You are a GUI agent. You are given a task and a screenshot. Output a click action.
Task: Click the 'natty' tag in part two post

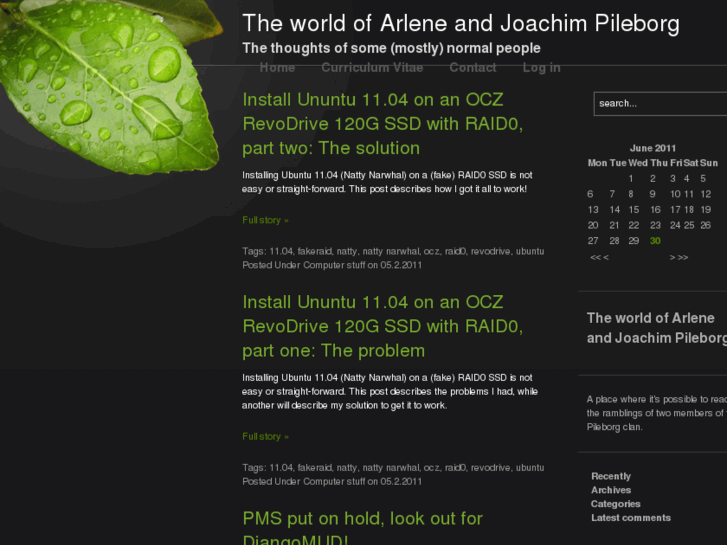click(347, 251)
